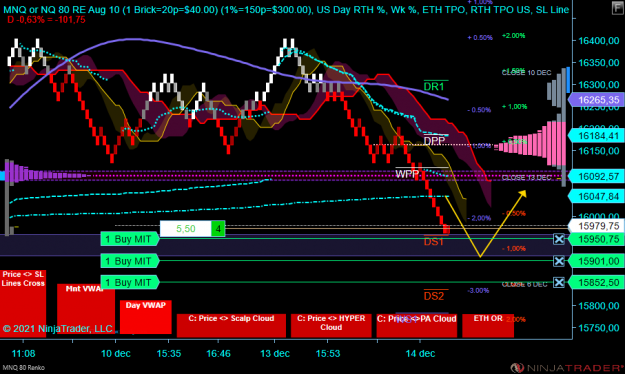Click the 13 dec date axis label
Image resolution: width=625 pixels, height=374 pixels.
pos(275,353)
